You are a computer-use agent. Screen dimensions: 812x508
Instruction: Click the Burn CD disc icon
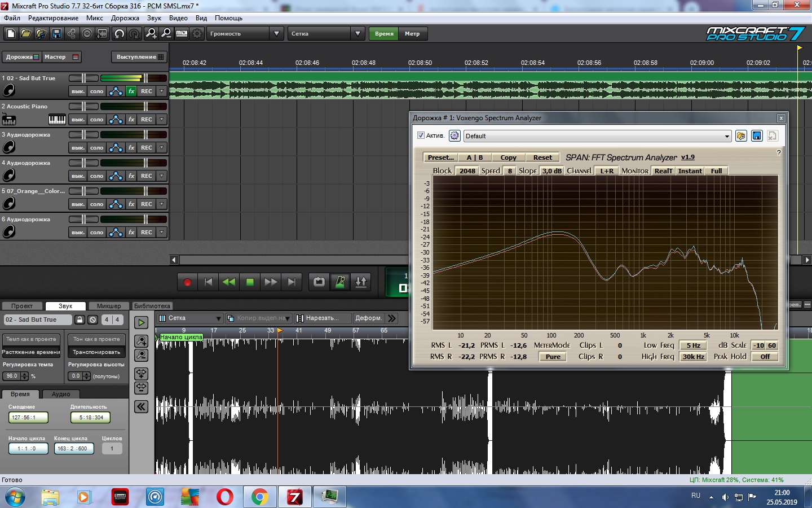coord(87,34)
